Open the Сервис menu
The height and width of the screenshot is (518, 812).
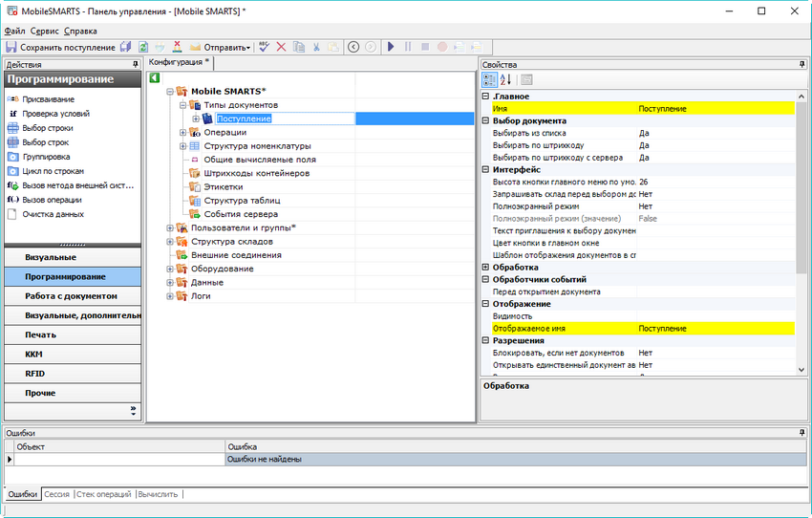pyautogui.click(x=45, y=32)
